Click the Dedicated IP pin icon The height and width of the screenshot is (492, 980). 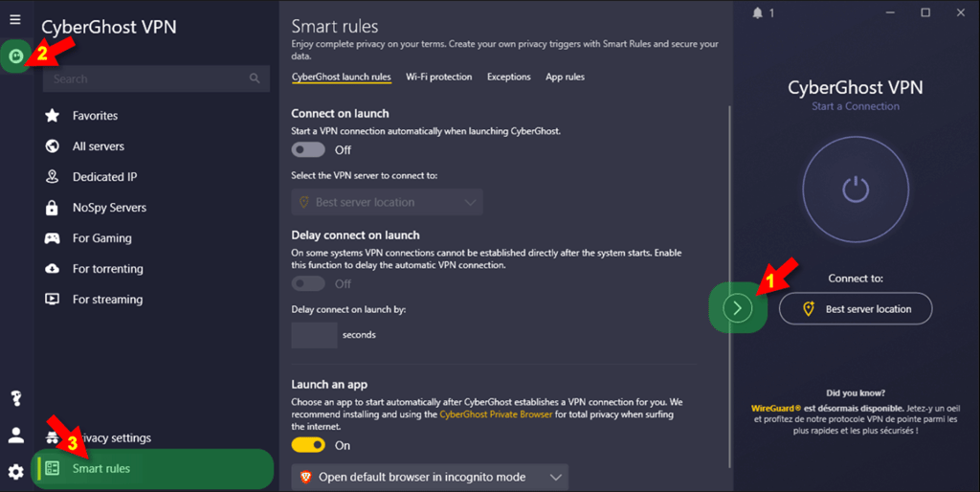tap(53, 176)
